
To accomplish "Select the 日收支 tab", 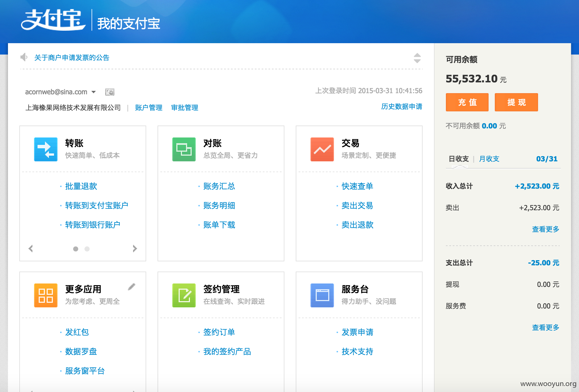I will [459, 159].
